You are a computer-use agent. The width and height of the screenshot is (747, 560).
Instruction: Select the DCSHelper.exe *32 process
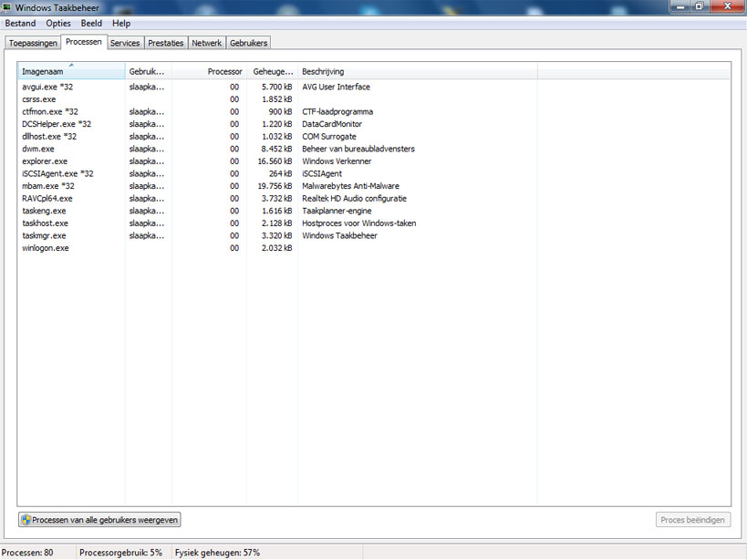(x=57, y=124)
